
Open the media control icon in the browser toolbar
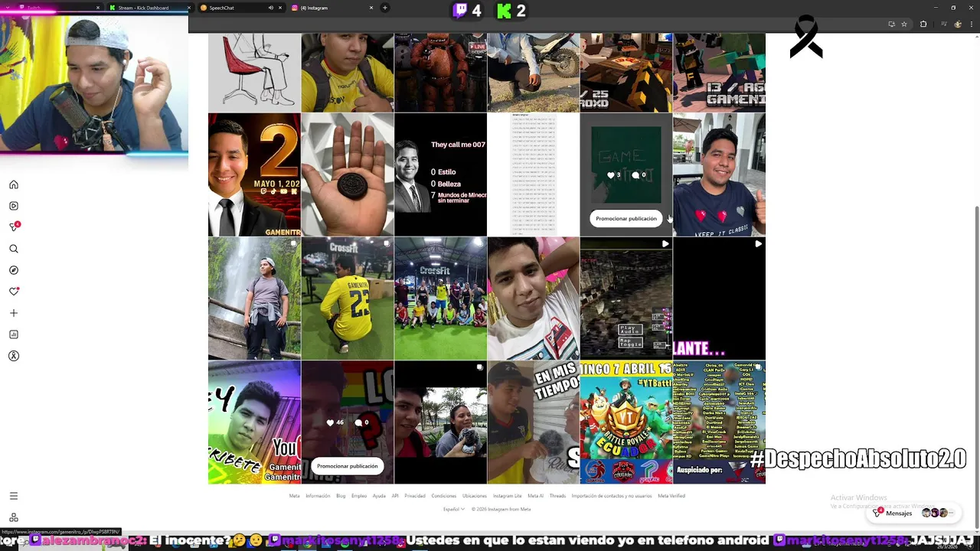pyautogui.click(x=944, y=24)
